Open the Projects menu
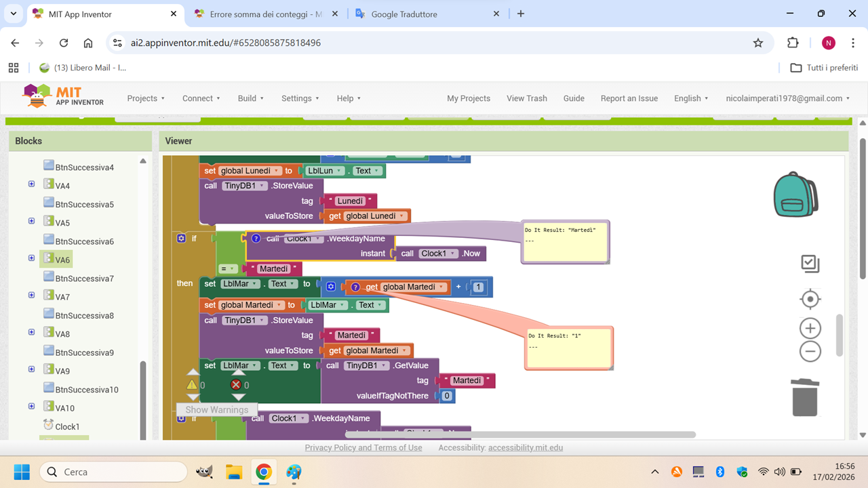 pos(146,98)
